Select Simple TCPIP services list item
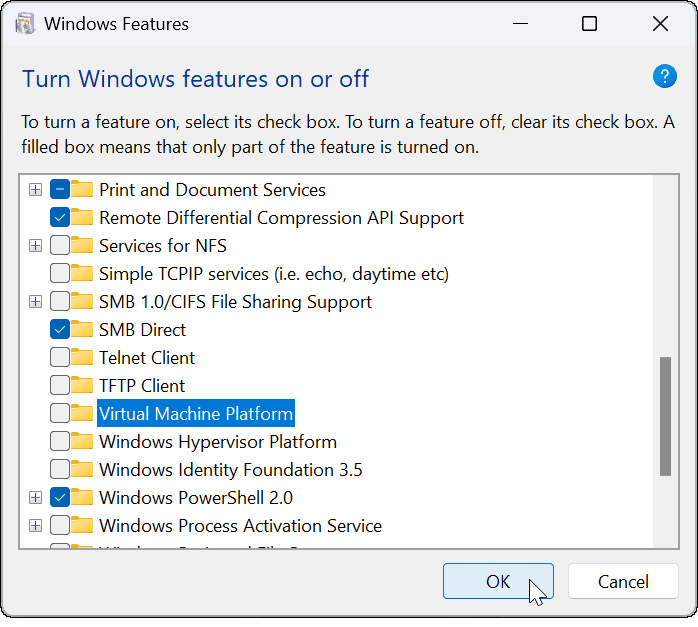Image resolution: width=698 pixels, height=627 pixels. pos(273,274)
